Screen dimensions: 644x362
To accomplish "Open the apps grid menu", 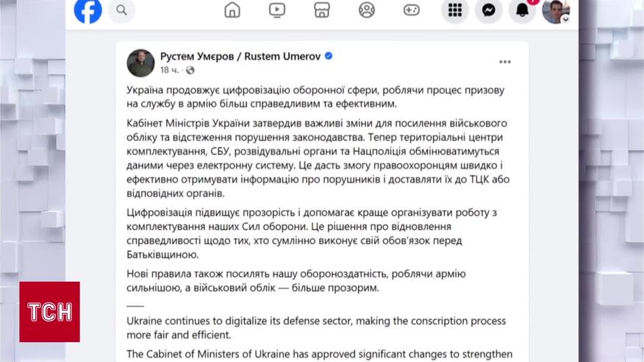I will coord(455,10).
